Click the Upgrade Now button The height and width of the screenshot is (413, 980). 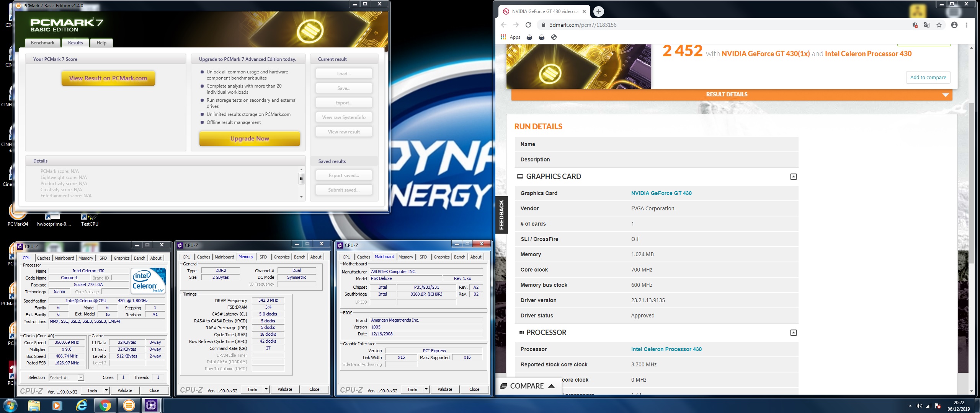pos(250,138)
